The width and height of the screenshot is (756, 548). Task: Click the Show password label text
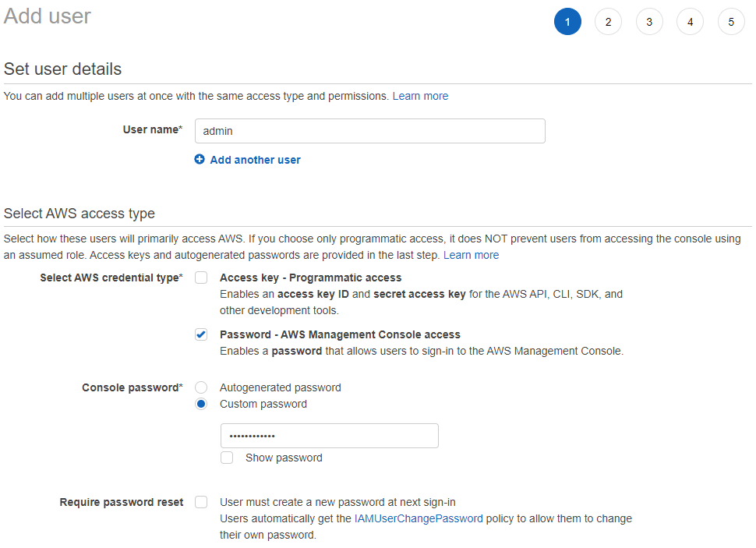(284, 458)
